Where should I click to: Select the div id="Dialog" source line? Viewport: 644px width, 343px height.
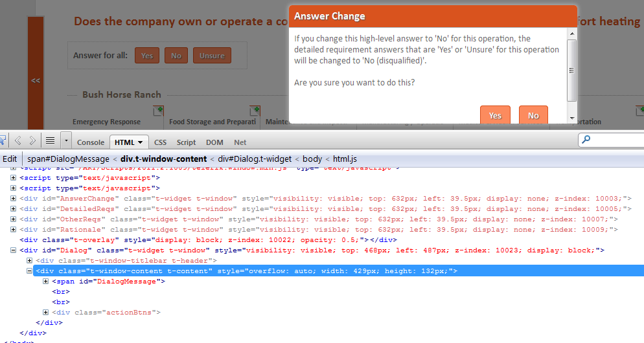pos(312,250)
